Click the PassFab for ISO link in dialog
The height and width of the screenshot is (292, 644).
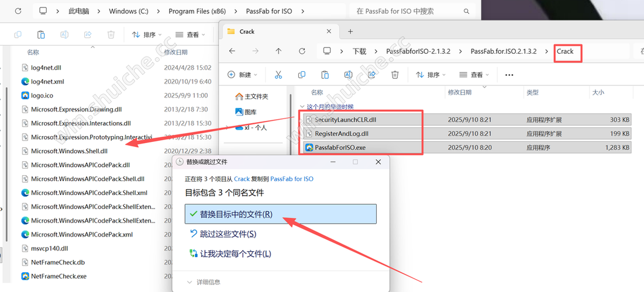pos(292,179)
